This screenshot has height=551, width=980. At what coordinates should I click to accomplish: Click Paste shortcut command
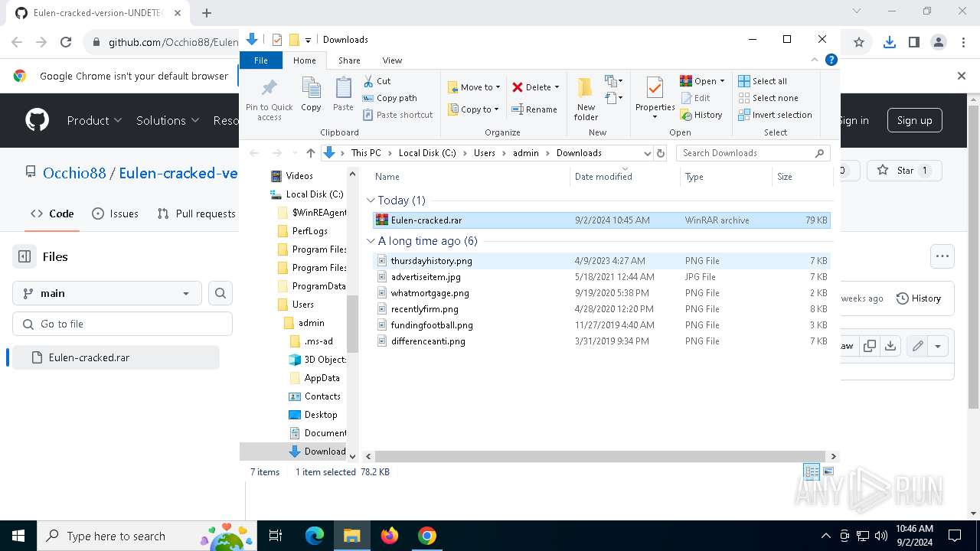[397, 115]
